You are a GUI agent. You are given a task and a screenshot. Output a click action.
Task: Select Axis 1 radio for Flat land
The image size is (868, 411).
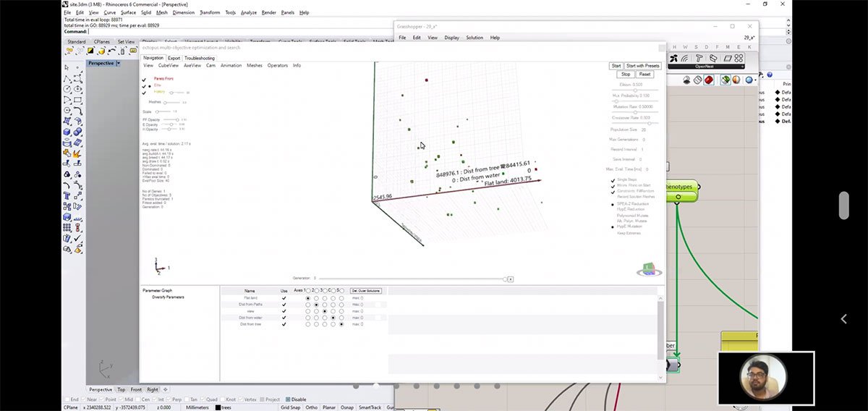[x=307, y=298]
